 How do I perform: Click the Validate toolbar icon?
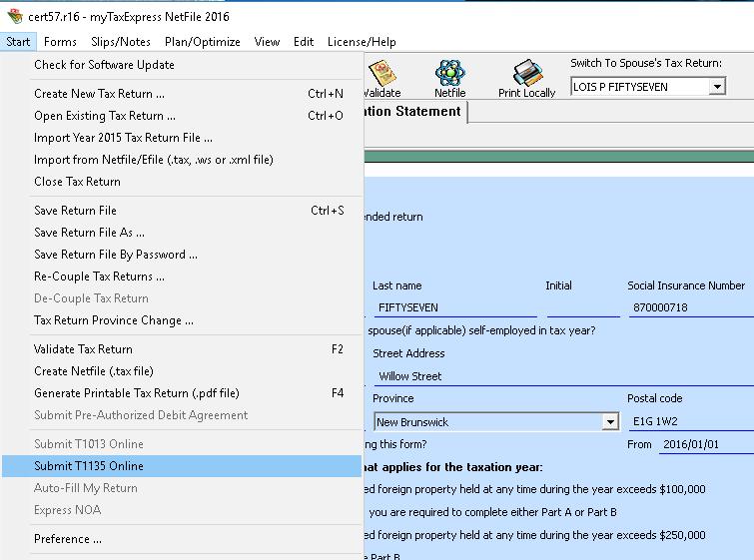pos(382,73)
